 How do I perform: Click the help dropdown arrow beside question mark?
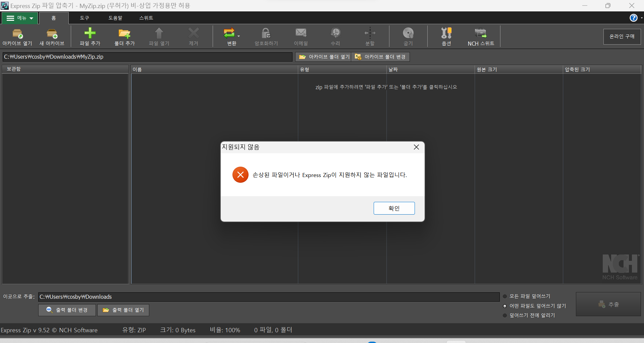(x=641, y=18)
